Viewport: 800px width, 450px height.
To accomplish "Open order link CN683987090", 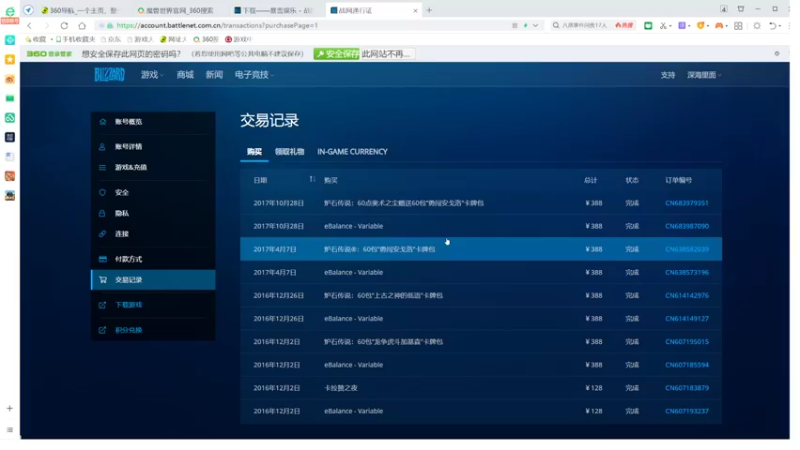I will point(687,226).
